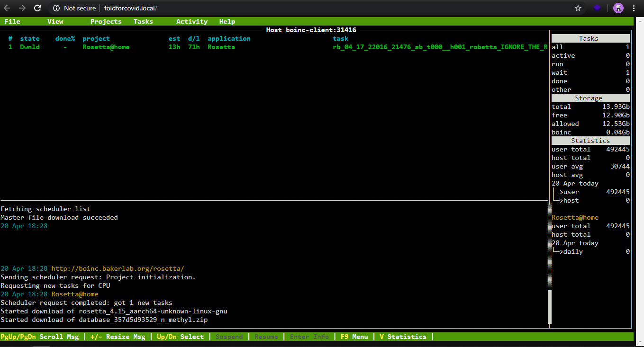The width and height of the screenshot is (644, 347).
Task: Open the browser profile avatar
Action: tap(618, 8)
